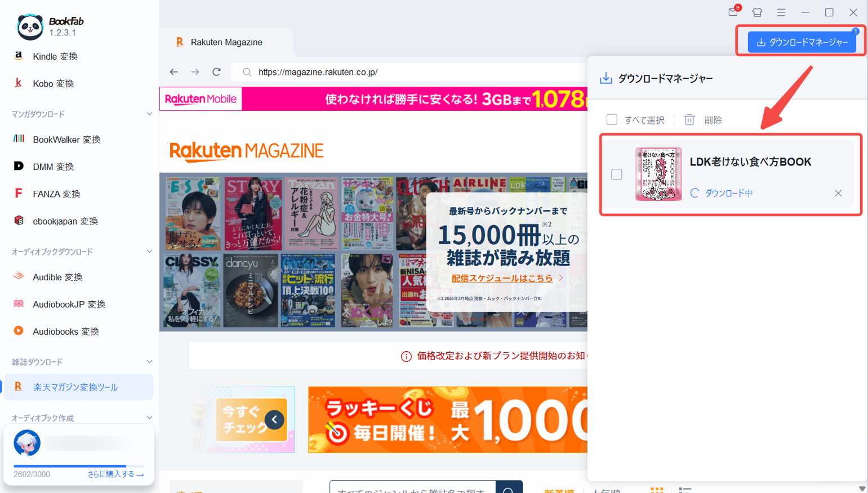Click the download manager panel header icon

(x=606, y=78)
